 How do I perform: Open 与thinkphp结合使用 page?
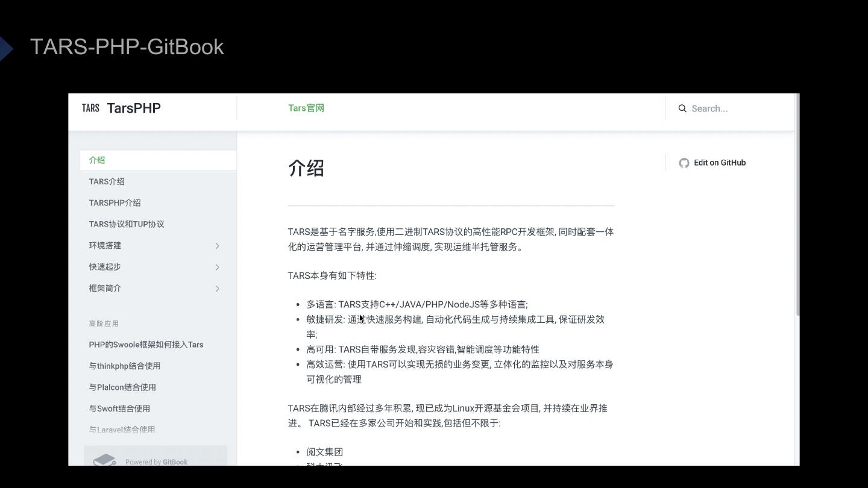124,366
